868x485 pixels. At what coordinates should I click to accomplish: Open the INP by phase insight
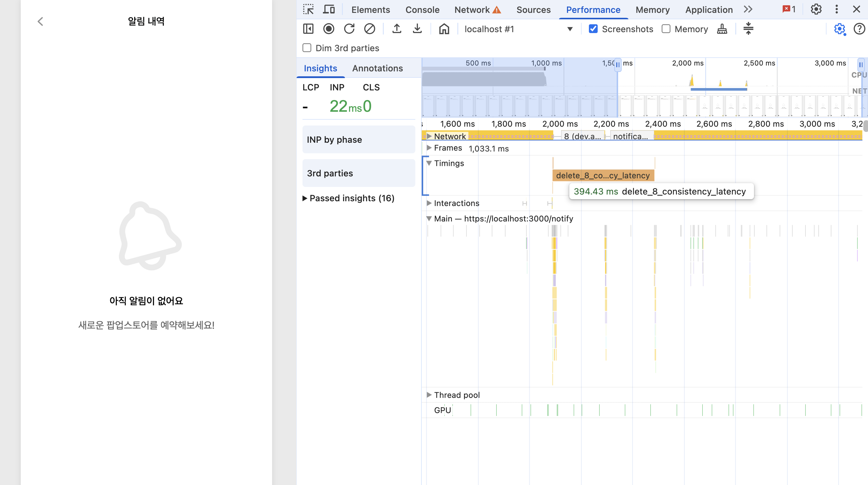click(x=359, y=140)
